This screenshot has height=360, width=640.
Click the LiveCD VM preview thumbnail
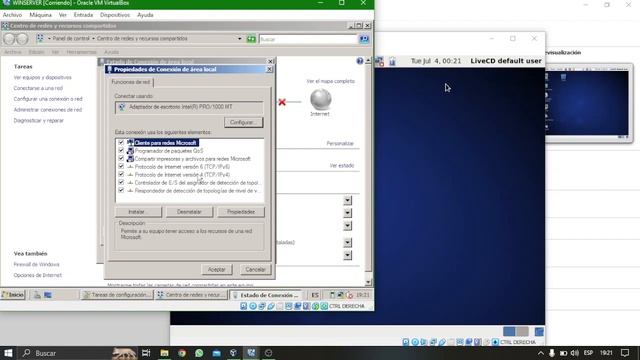(588, 103)
